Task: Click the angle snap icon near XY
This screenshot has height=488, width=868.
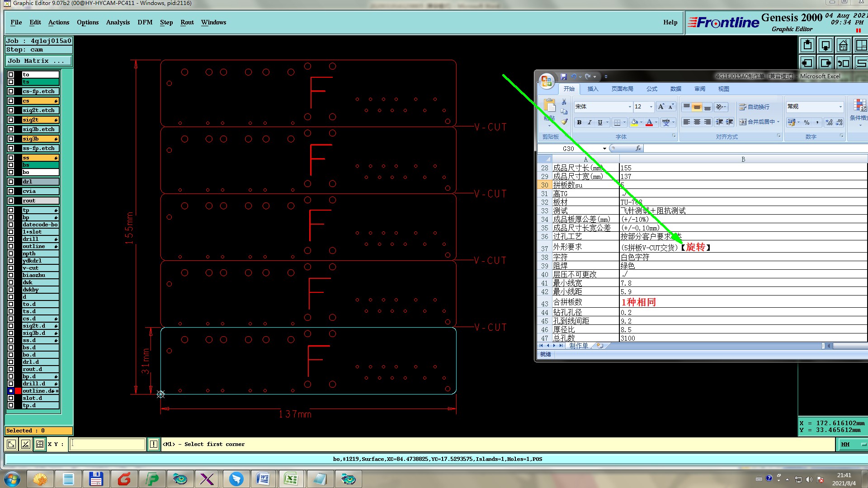Action: click(26, 444)
